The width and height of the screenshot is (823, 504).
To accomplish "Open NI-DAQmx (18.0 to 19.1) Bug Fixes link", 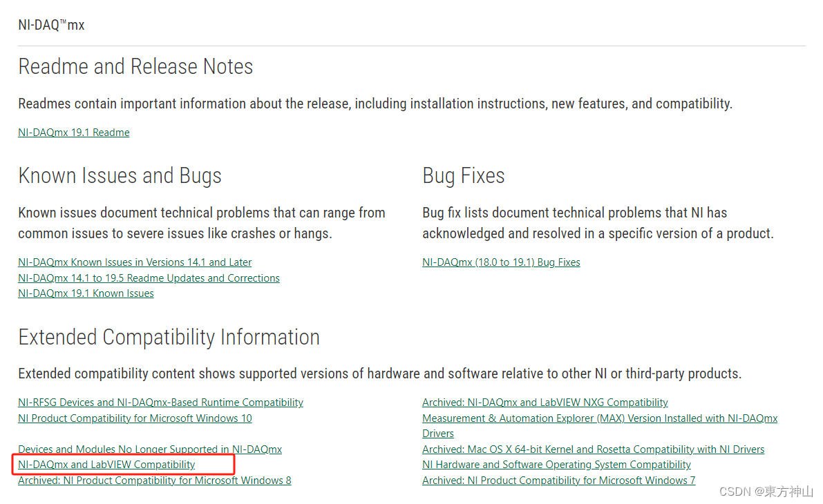I will [x=501, y=262].
